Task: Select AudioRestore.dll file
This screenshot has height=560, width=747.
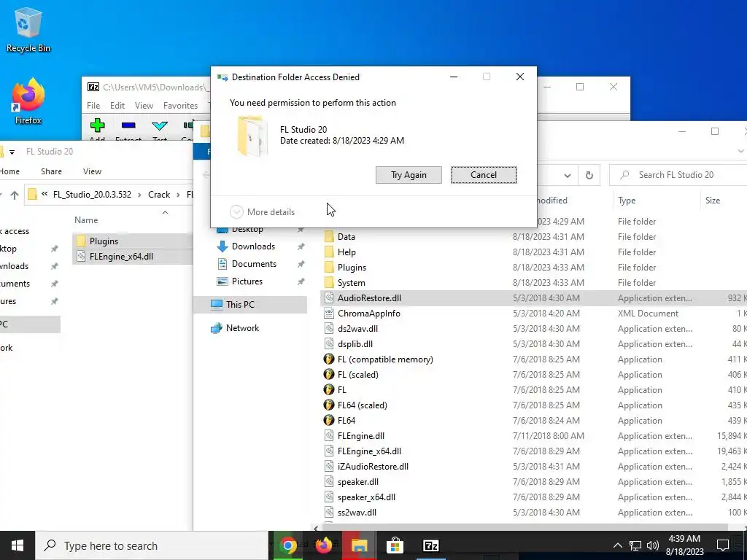Action: coord(369,298)
